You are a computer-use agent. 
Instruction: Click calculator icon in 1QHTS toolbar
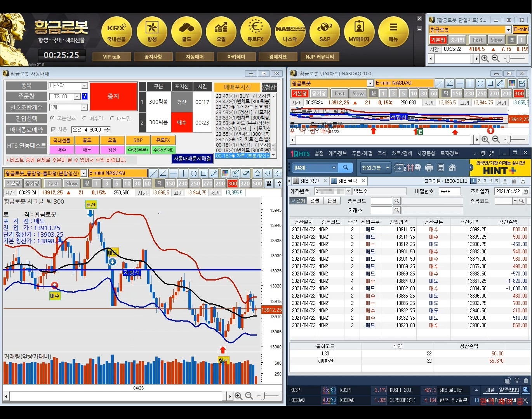point(441,168)
